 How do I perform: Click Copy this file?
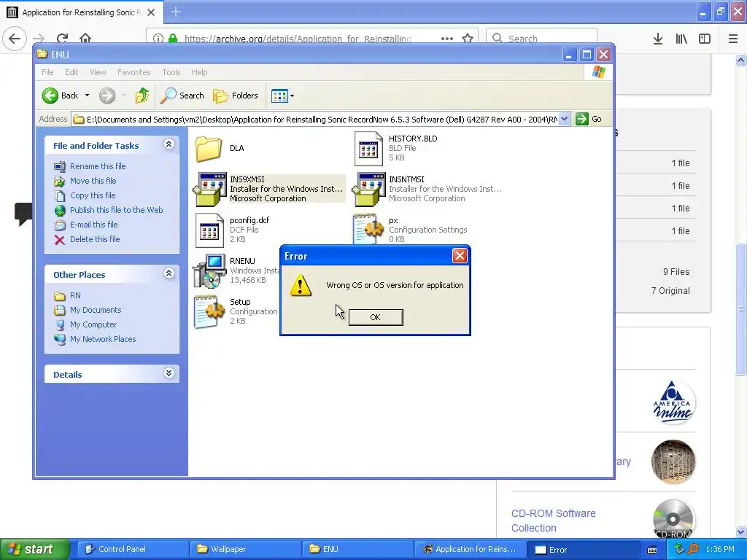85,195
